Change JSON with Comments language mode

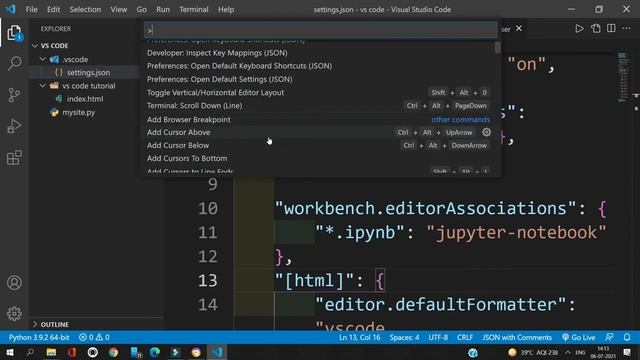pos(517,338)
